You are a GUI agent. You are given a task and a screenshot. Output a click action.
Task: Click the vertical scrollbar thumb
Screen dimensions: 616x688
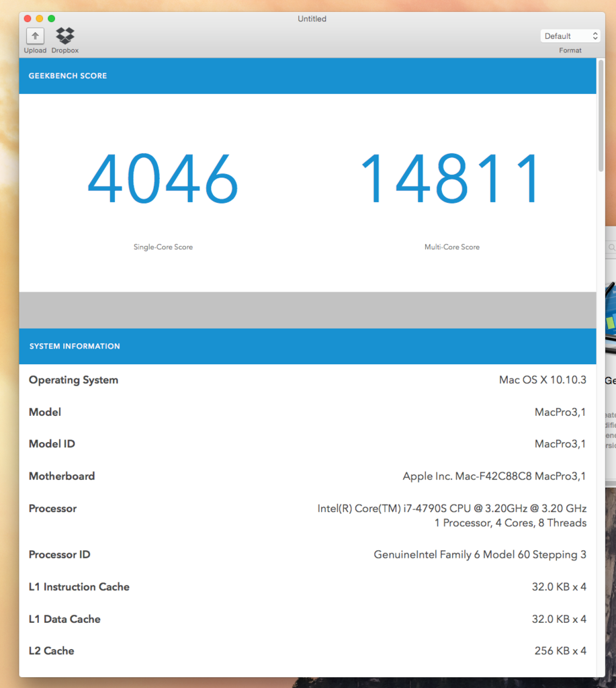[x=601, y=116]
